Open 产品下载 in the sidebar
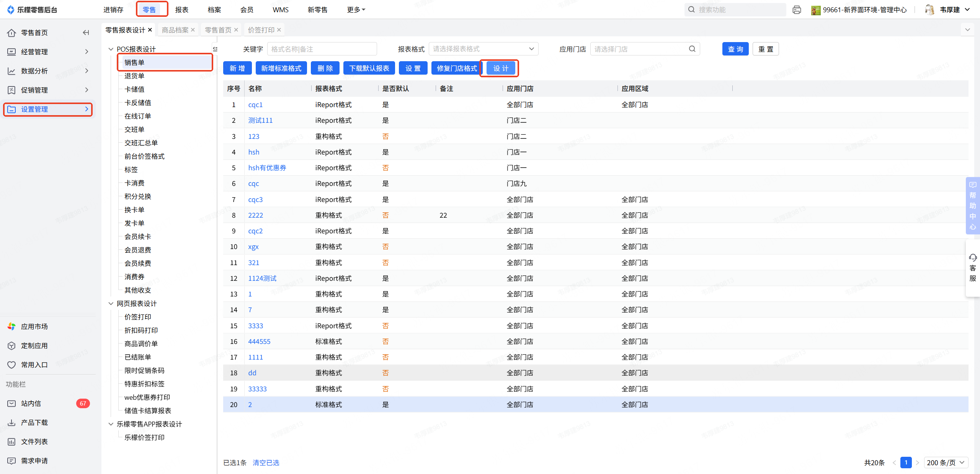The width and height of the screenshot is (980, 474). pos(34,422)
